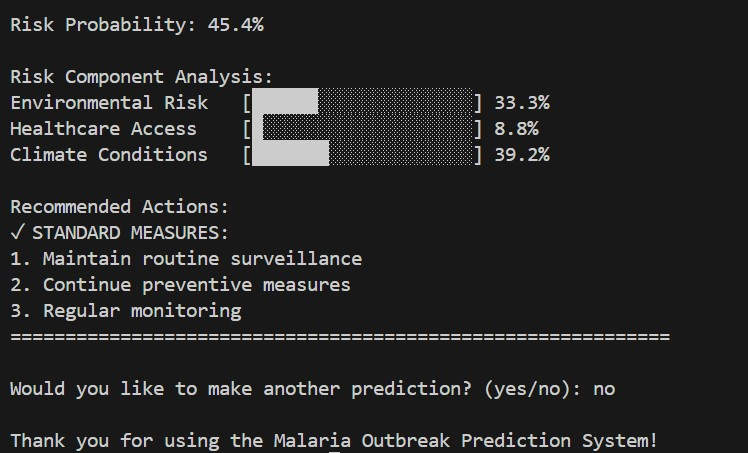Click the Thank you closing message
The width and height of the screenshot is (748, 453).
pyautogui.click(x=334, y=441)
